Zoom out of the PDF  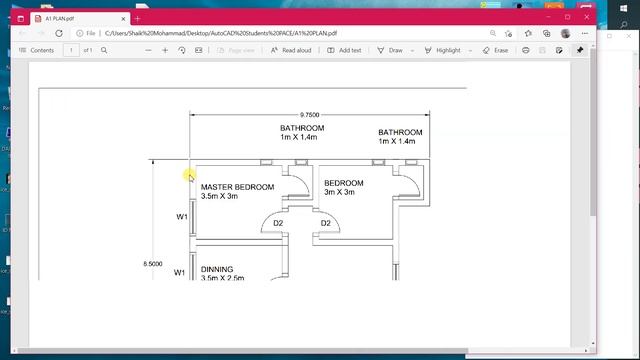pyautogui.click(x=148, y=50)
